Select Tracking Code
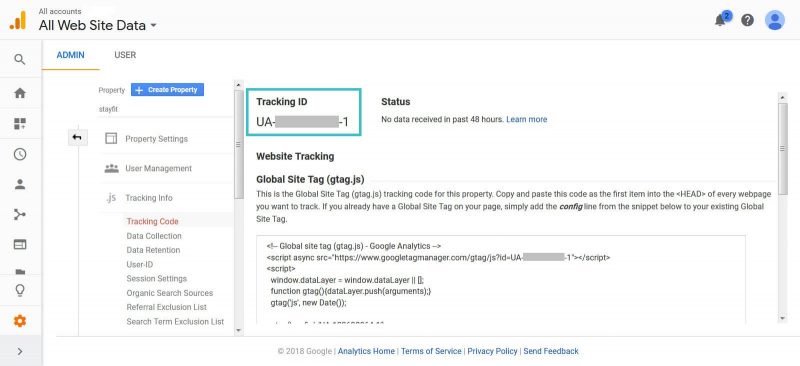This screenshot has width=800, height=366. point(153,222)
